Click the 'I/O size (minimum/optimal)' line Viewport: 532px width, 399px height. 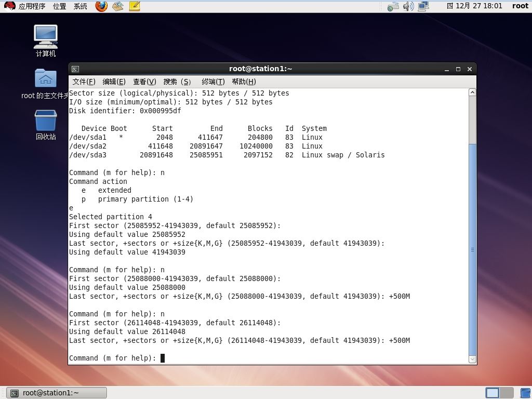coord(170,102)
